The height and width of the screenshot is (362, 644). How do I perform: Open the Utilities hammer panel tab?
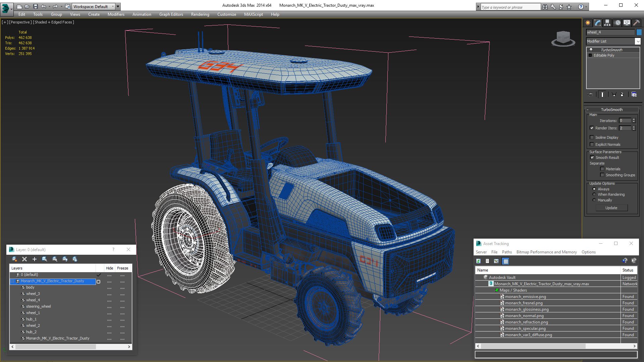tap(636, 23)
